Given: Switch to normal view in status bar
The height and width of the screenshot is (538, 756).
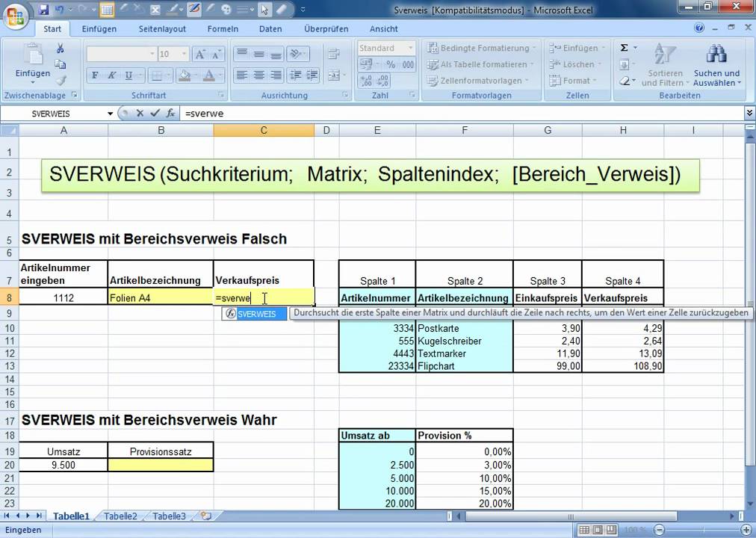Looking at the screenshot, I should coord(584,530).
